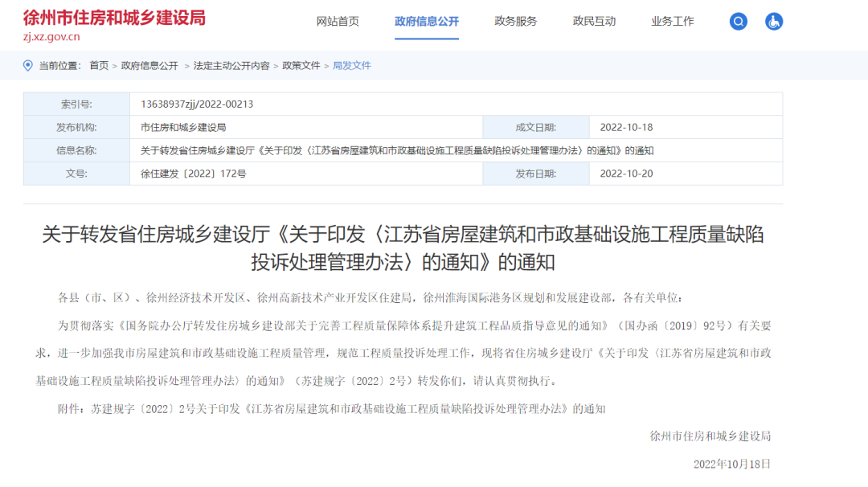Click the 发布机构 label cell

(x=76, y=127)
